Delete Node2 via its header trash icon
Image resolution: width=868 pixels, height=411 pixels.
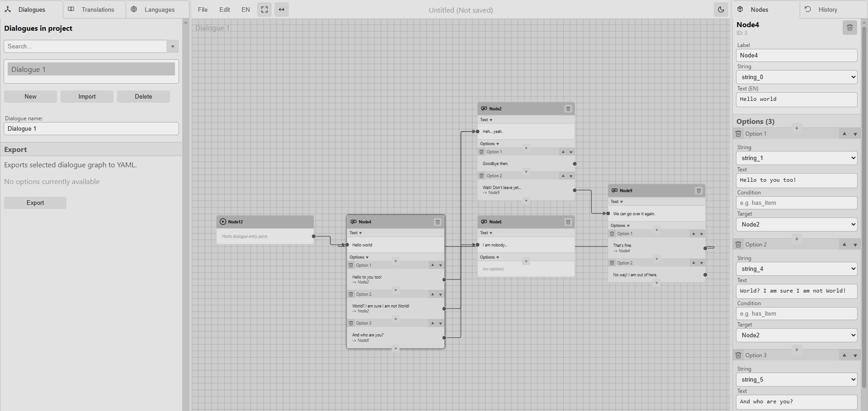coord(568,109)
